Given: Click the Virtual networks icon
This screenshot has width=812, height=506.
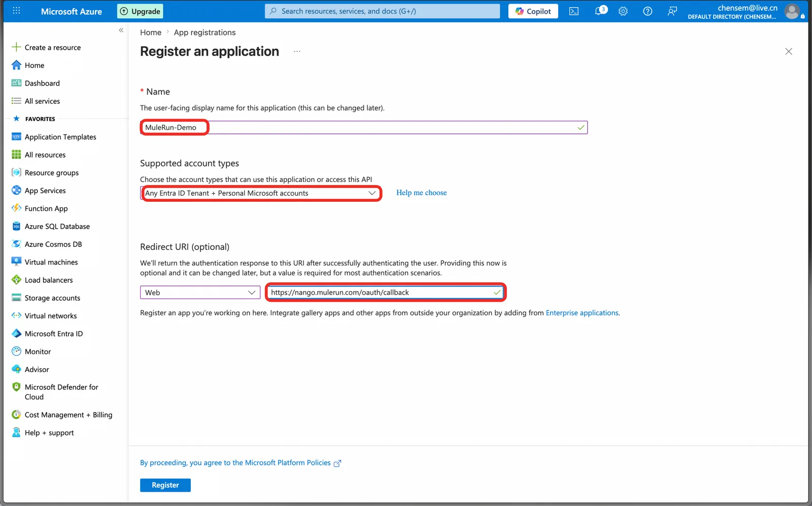Looking at the screenshot, I should click(x=16, y=315).
